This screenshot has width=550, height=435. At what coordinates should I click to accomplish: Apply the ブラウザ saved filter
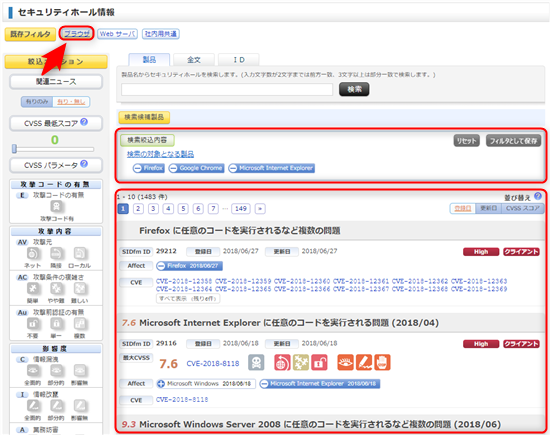point(77,34)
